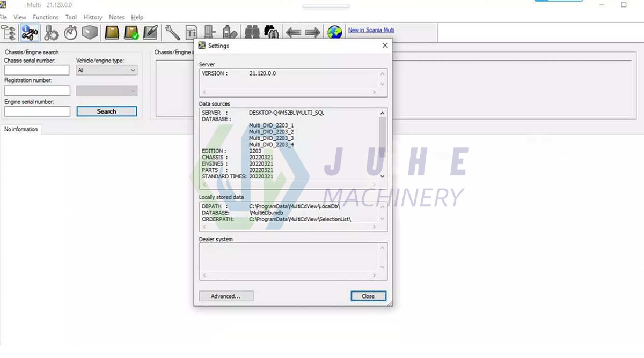Click the parts package icon
Image resolution: width=644 pixels, height=358 pixels.
point(90,32)
